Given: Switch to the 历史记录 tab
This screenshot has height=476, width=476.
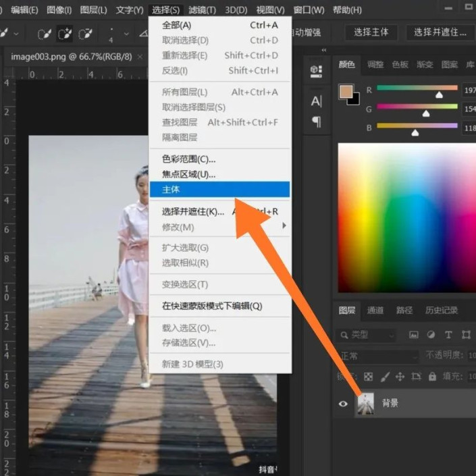Looking at the screenshot, I should [x=442, y=311].
